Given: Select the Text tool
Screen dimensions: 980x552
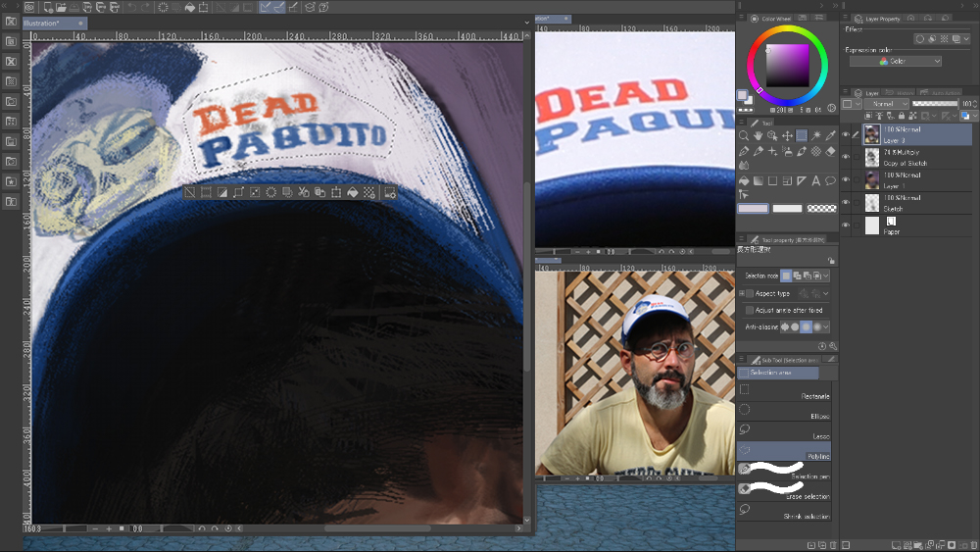Looking at the screenshot, I should (x=816, y=180).
